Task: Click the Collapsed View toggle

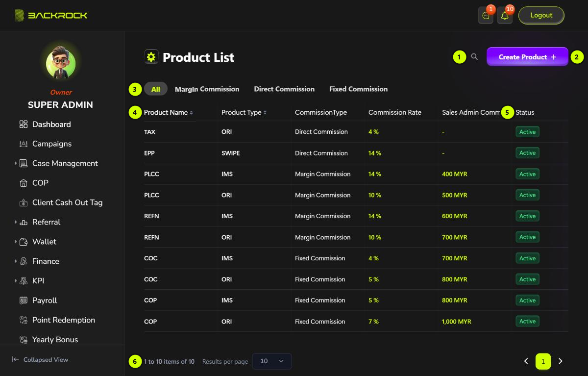Action: (40, 360)
